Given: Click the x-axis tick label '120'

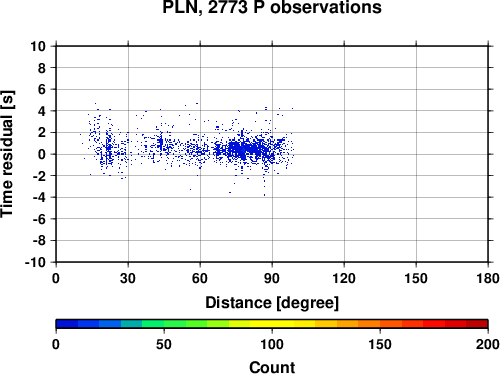Looking at the screenshot, I should [x=344, y=278].
